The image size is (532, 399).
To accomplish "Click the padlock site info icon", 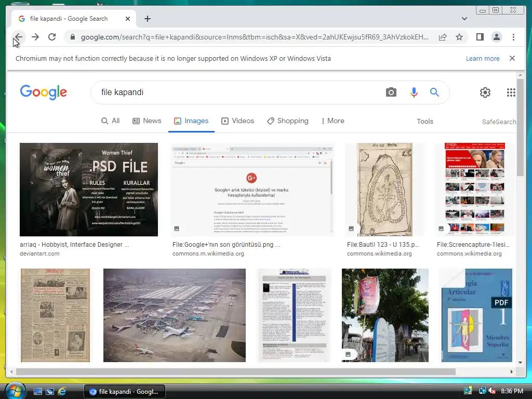I will (x=72, y=37).
